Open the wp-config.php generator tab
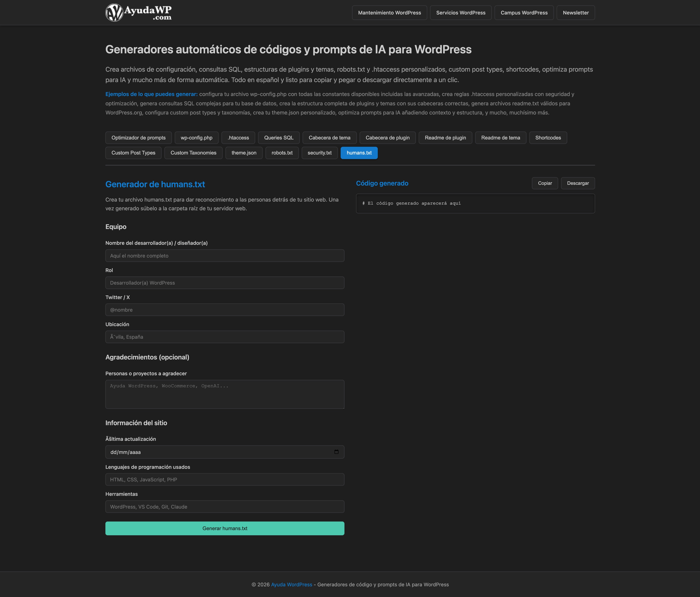This screenshot has height=597, width=700. [x=196, y=137]
